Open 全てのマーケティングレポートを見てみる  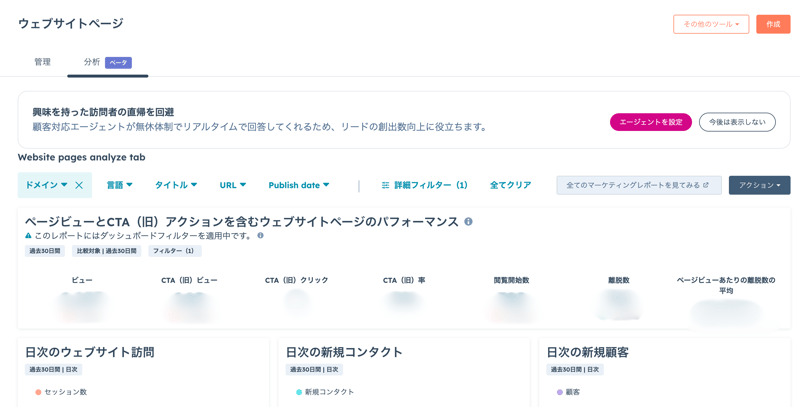[639, 185]
